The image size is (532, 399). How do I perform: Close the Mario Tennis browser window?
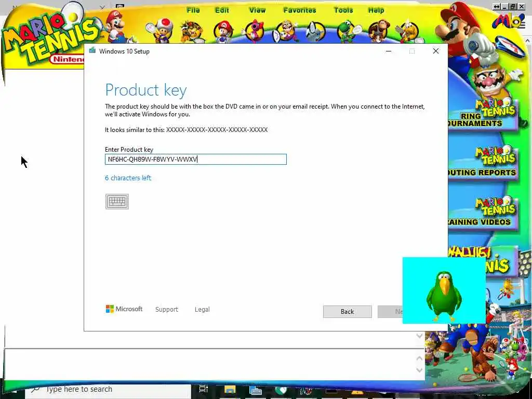click(522, 6)
